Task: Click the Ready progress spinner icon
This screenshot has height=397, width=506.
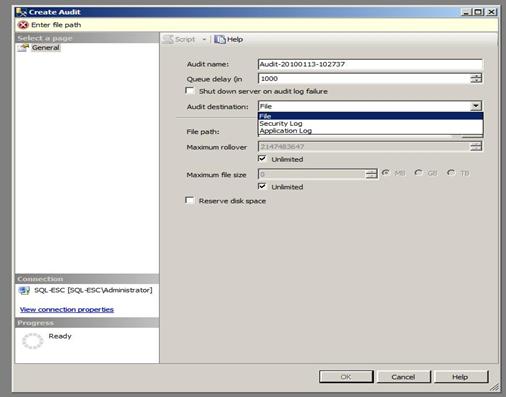Action: click(32, 341)
